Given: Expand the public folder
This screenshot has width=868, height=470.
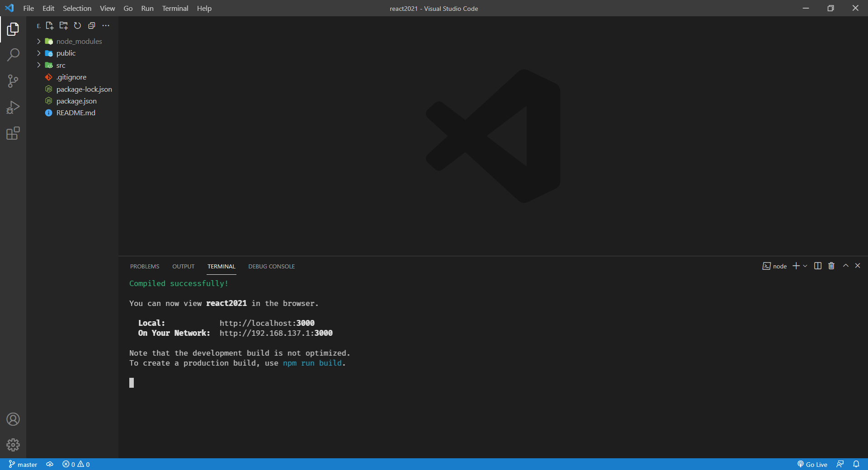Looking at the screenshot, I should click(72, 53).
